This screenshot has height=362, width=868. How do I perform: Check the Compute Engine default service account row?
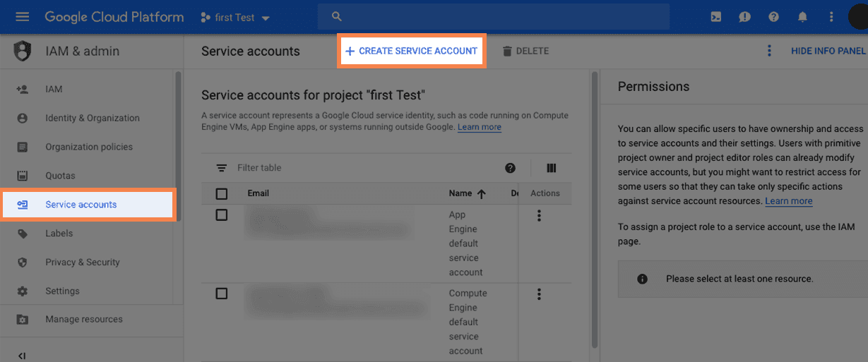tap(222, 294)
